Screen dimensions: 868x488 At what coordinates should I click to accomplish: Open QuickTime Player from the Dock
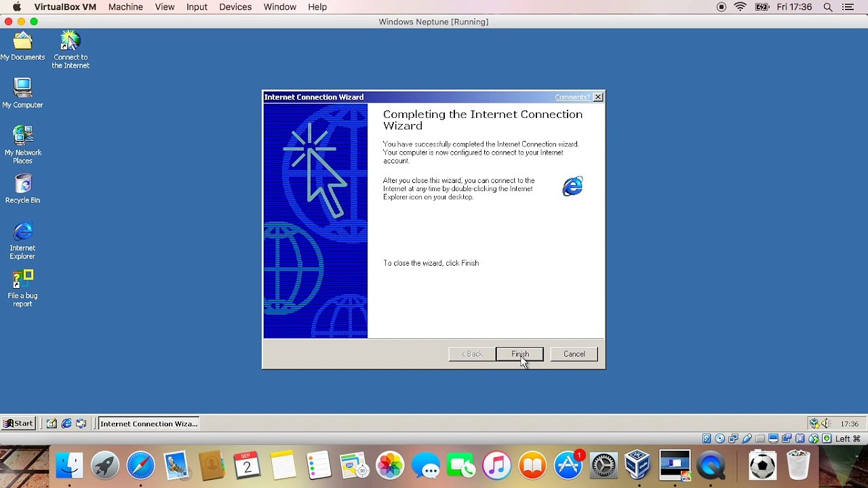tap(711, 466)
